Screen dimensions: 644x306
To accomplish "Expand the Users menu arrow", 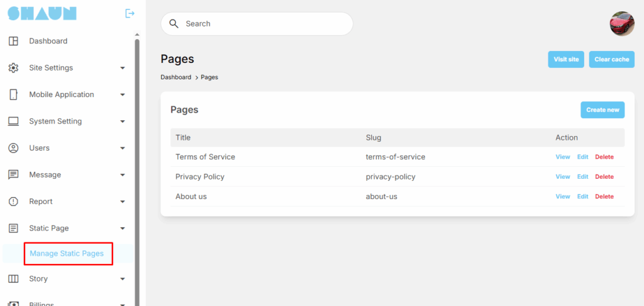I will coord(123,149).
